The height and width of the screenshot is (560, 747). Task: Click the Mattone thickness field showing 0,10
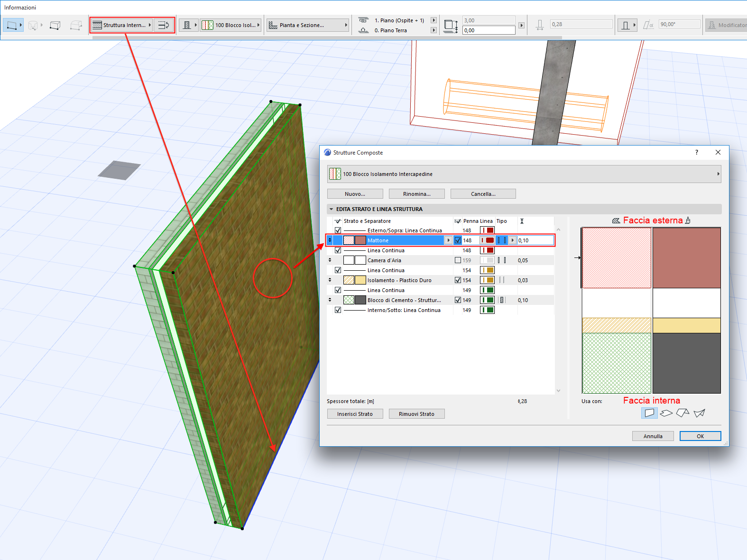click(x=535, y=240)
